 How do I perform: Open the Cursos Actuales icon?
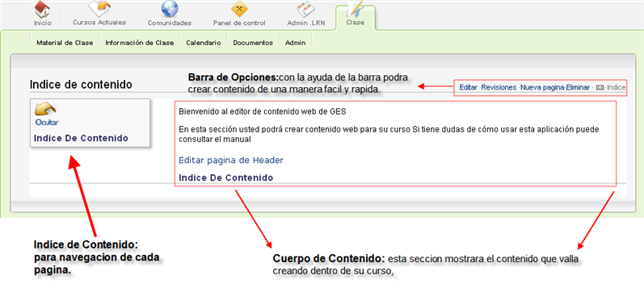(99, 8)
